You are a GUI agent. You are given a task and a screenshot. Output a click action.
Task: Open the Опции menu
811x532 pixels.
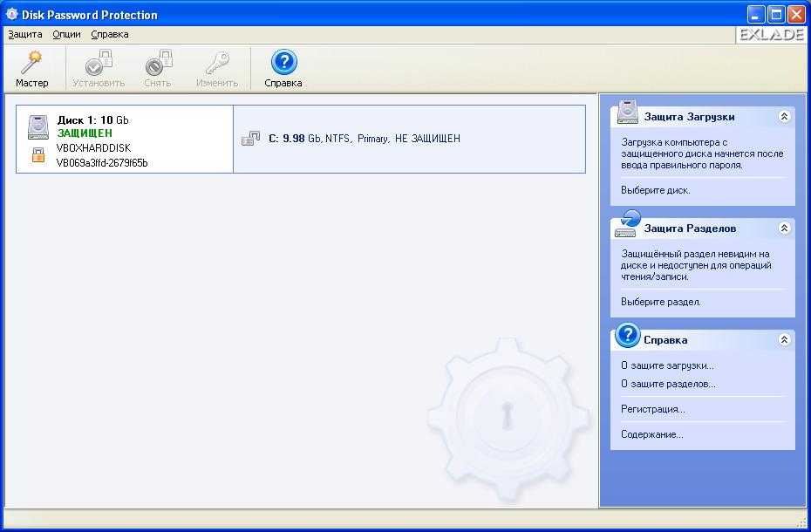click(67, 34)
